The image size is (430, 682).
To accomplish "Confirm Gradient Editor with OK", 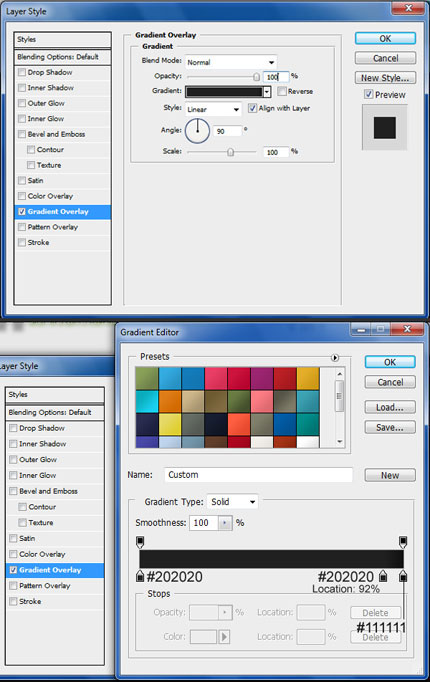I will pos(390,362).
